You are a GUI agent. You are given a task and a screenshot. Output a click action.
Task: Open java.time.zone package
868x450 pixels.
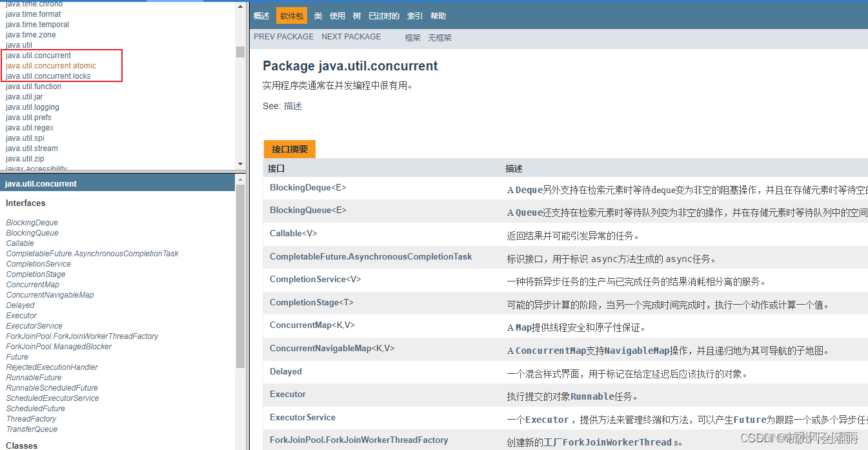[x=31, y=35]
